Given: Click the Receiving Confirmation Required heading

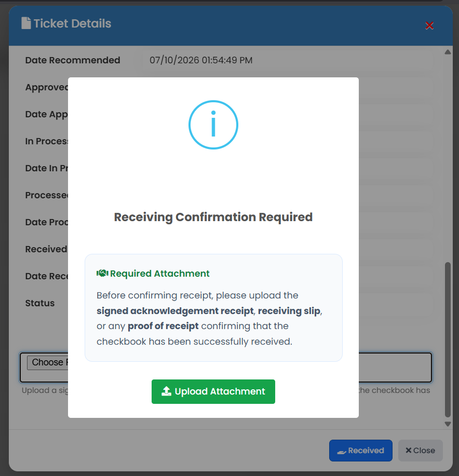Looking at the screenshot, I should click(213, 217).
